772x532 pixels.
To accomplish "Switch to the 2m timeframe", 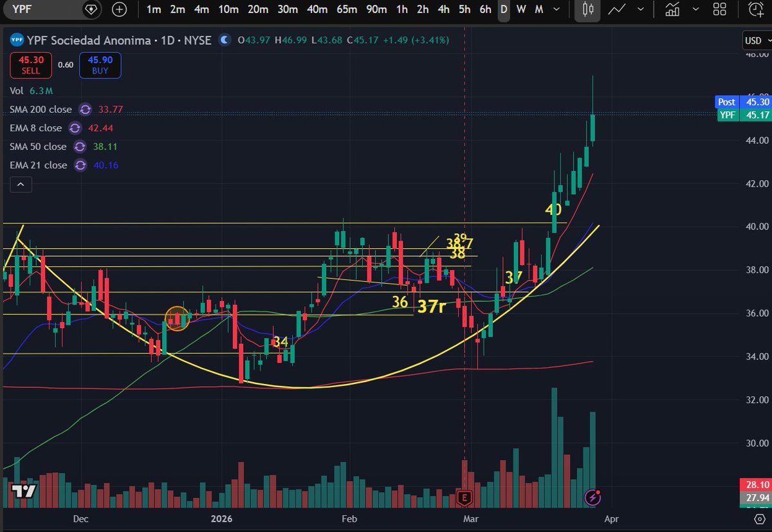I will 178,10.
